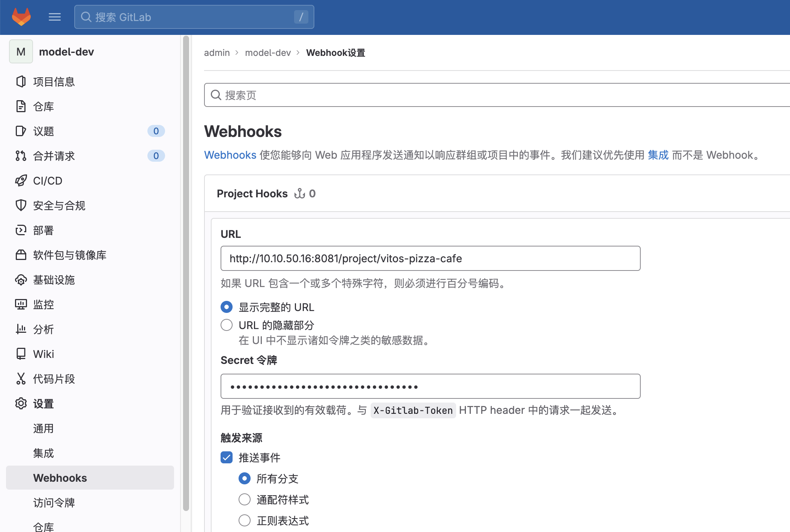Expand the Infrastructure sidebar section

[x=54, y=280]
